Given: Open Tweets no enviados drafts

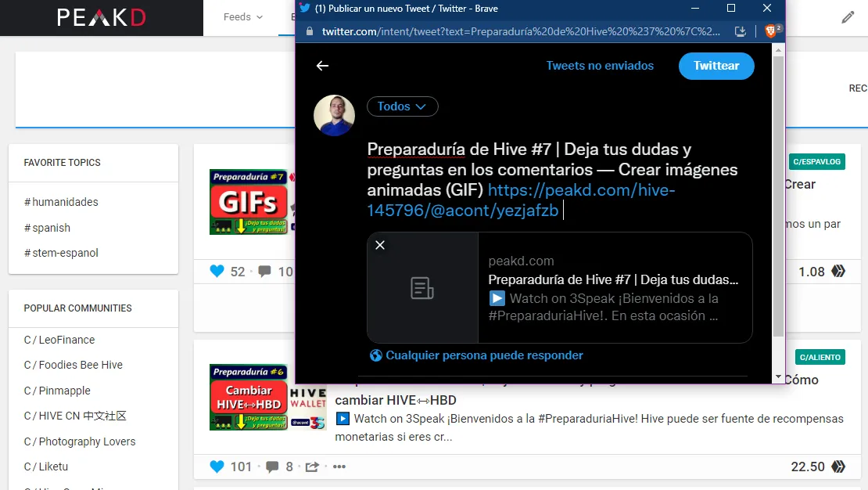Looking at the screenshot, I should [x=600, y=66].
